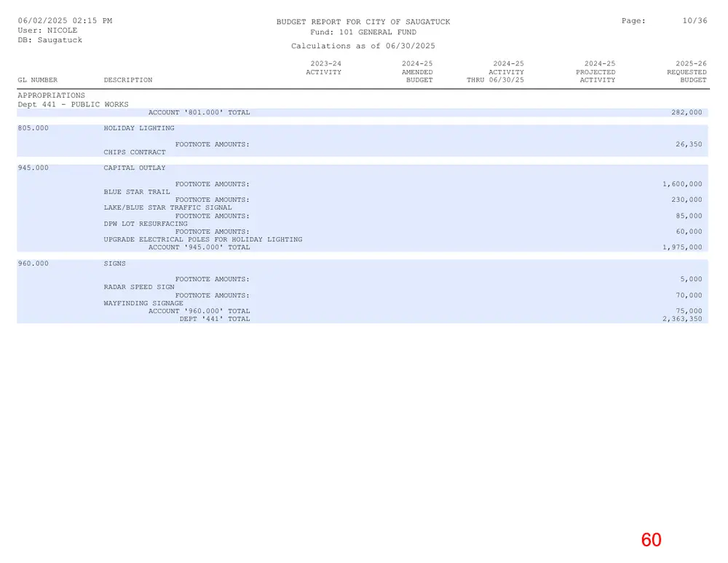728x563 pixels.
Task: Click the "HOLIDAY LIGHTING" description
Action: click(x=139, y=129)
